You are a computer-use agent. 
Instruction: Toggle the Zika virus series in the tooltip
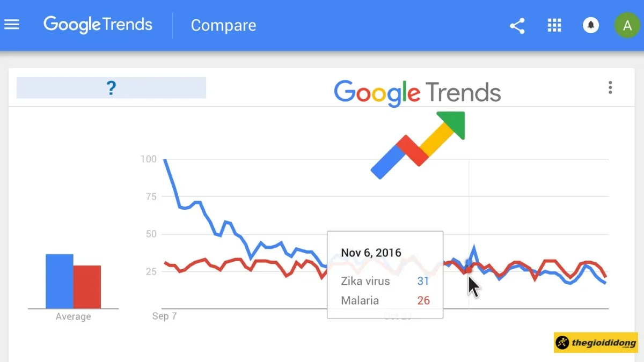pyautogui.click(x=365, y=281)
